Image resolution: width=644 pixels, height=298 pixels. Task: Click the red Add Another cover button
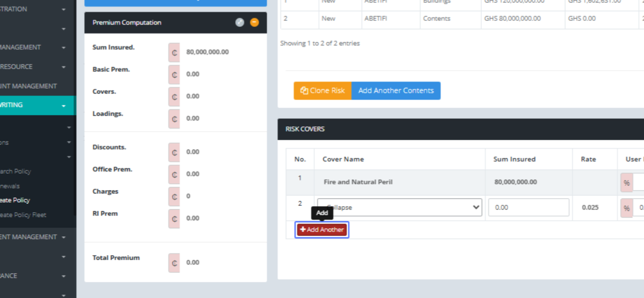322,229
